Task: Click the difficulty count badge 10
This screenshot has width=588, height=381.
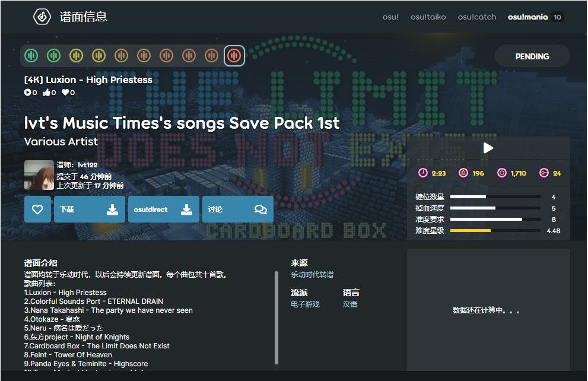Action: coord(557,17)
